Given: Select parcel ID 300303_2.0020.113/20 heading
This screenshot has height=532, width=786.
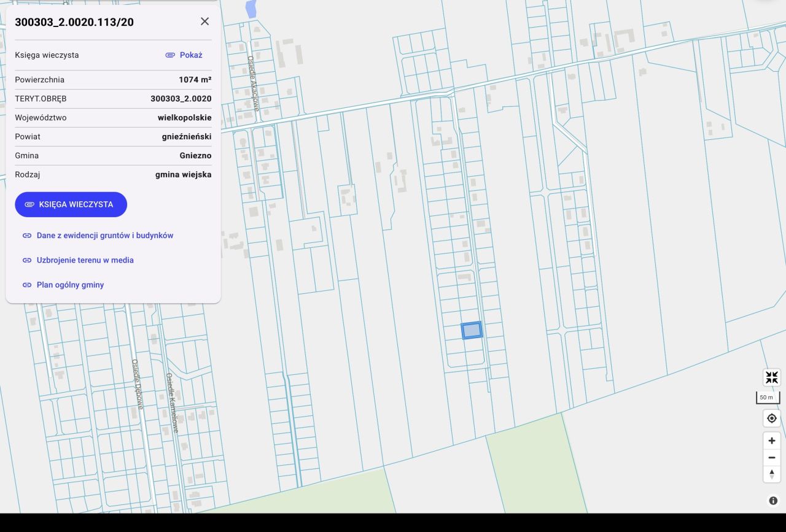Looking at the screenshot, I should (74, 22).
